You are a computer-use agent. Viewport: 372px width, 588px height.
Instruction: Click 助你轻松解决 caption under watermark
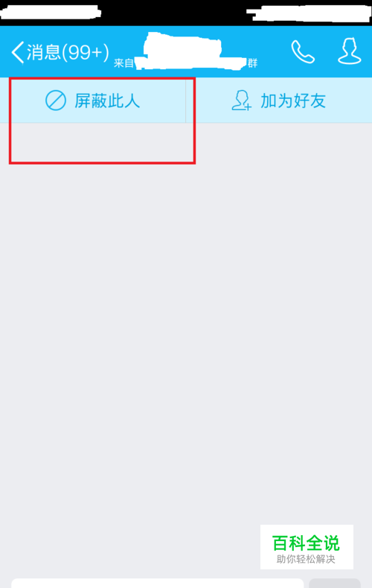click(306, 559)
